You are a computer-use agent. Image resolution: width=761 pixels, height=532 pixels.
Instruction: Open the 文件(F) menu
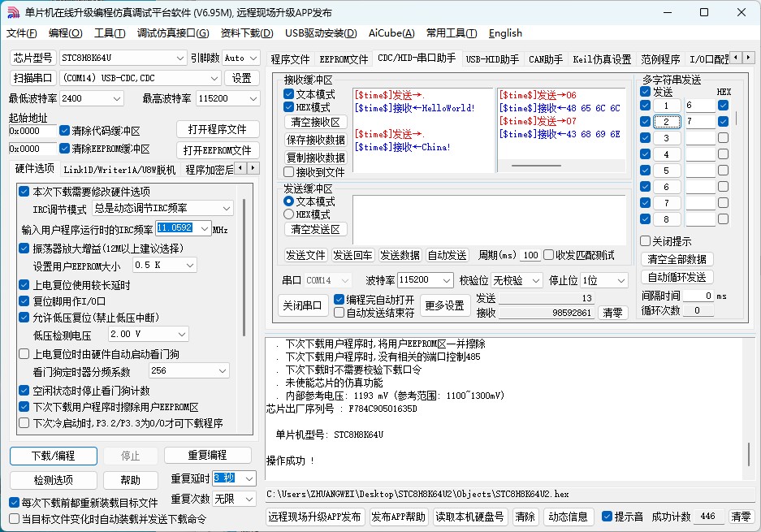(21, 33)
